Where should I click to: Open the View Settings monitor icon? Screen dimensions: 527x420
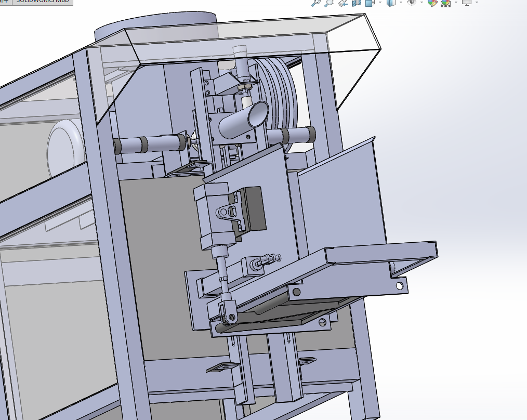point(467,3)
